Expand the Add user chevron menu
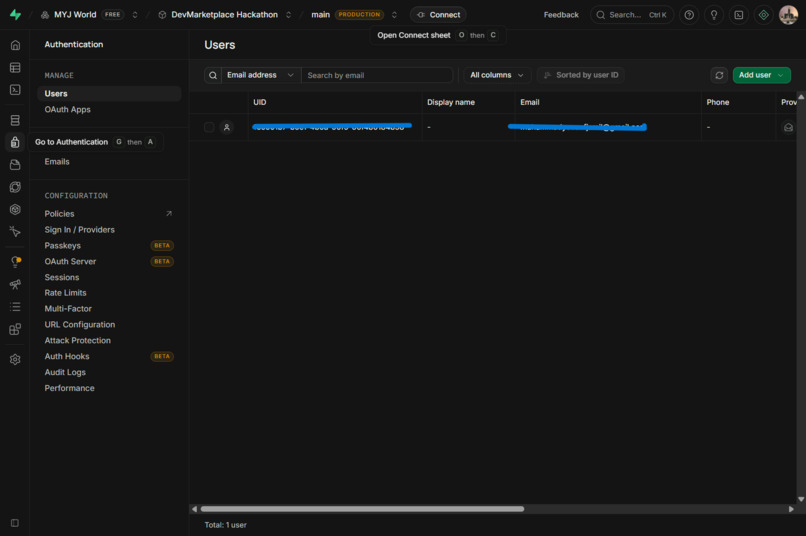The height and width of the screenshot is (536, 806). (x=781, y=76)
